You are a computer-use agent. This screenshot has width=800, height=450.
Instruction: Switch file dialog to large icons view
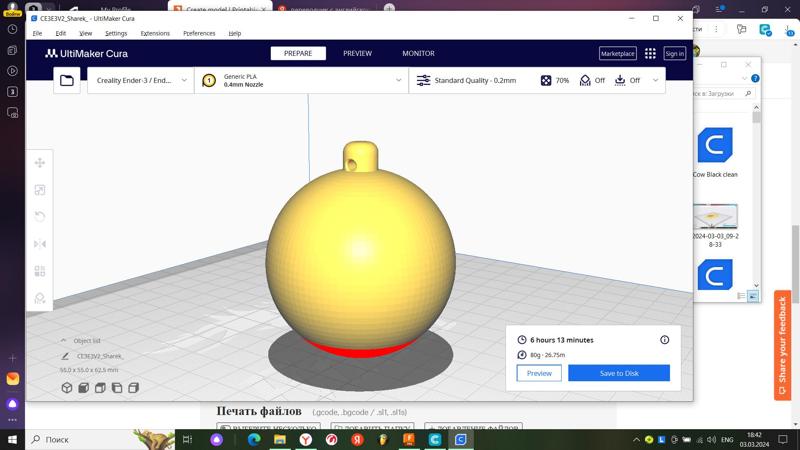(753, 296)
